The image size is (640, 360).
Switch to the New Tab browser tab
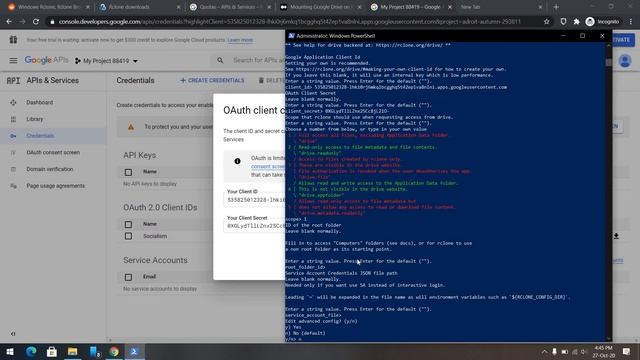tap(501, 7)
